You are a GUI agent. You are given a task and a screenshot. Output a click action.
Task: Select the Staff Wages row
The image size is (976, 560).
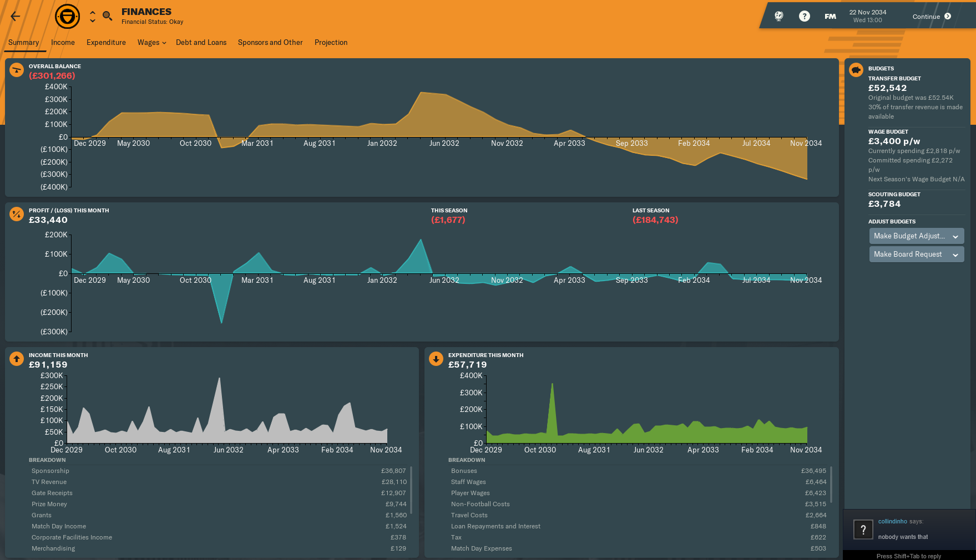[638, 482]
